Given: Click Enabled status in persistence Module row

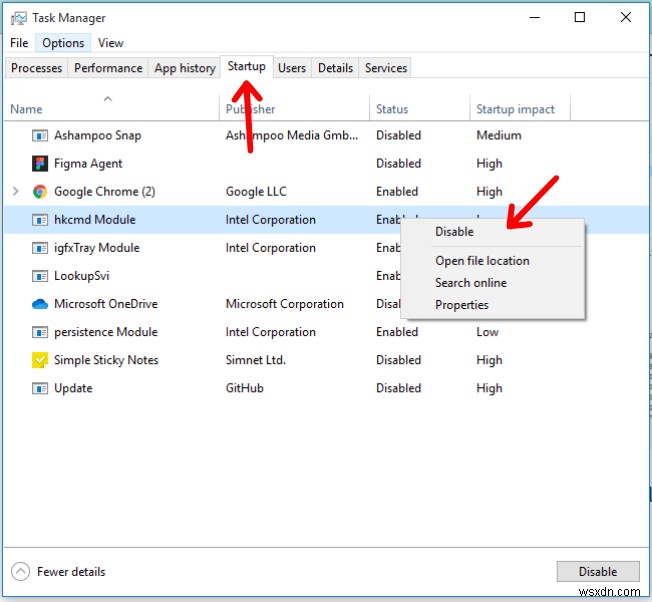Looking at the screenshot, I should tap(397, 332).
